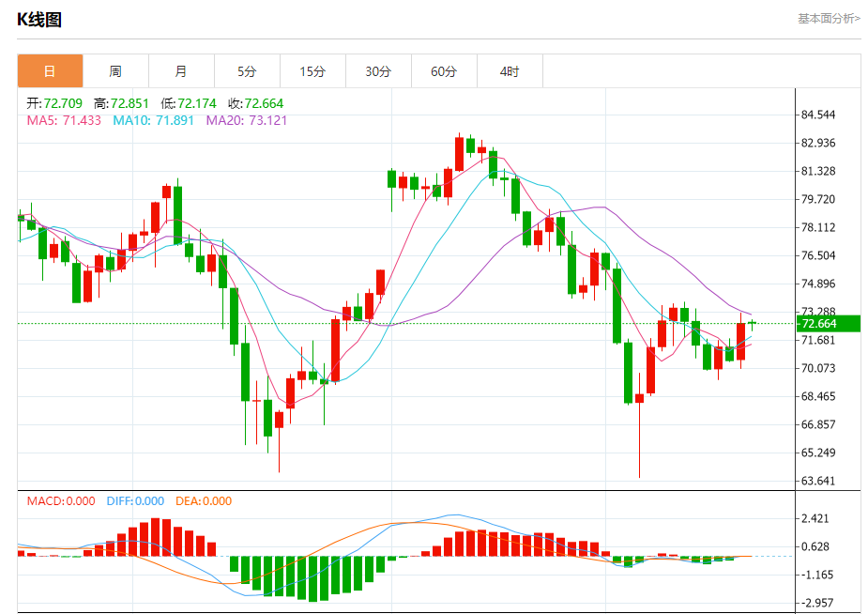Viewport: 868px width, 614px height.
Task: Open the 基本面分析> link
Action: tap(829, 18)
